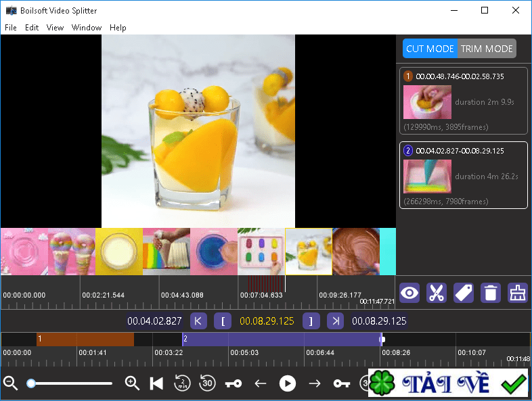Image resolution: width=532 pixels, height=401 pixels.
Task: Play the video
Action: tap(288, 383)
